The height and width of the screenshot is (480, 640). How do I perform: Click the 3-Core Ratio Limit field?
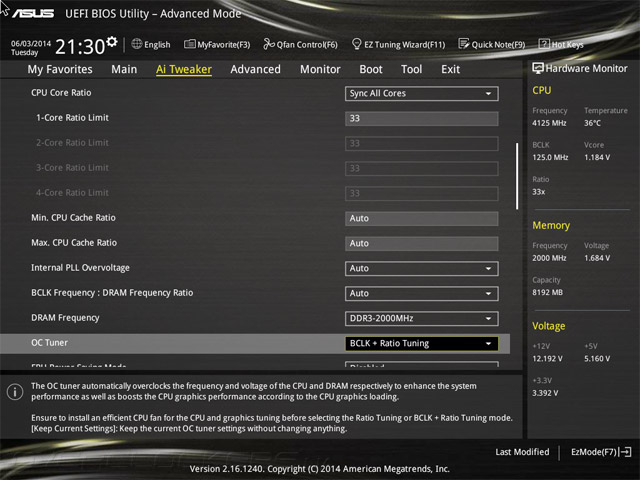[x=422, y=168]
